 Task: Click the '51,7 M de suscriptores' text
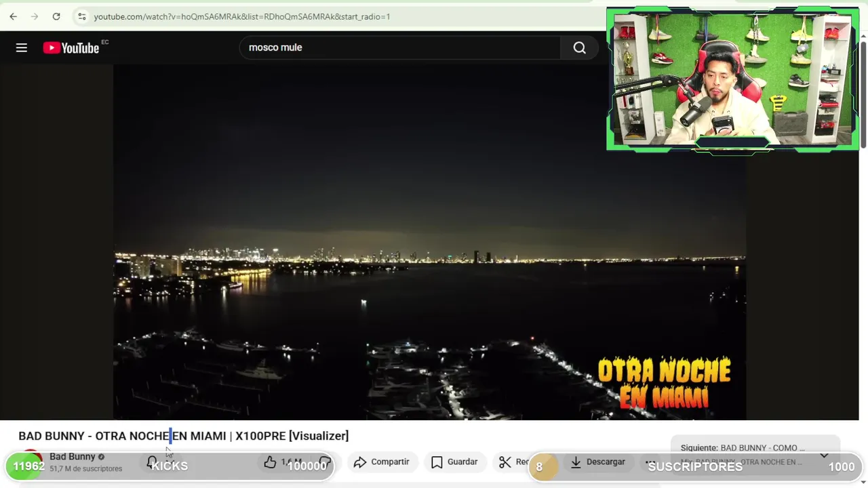pyautogui.click(x=86, y=469)
